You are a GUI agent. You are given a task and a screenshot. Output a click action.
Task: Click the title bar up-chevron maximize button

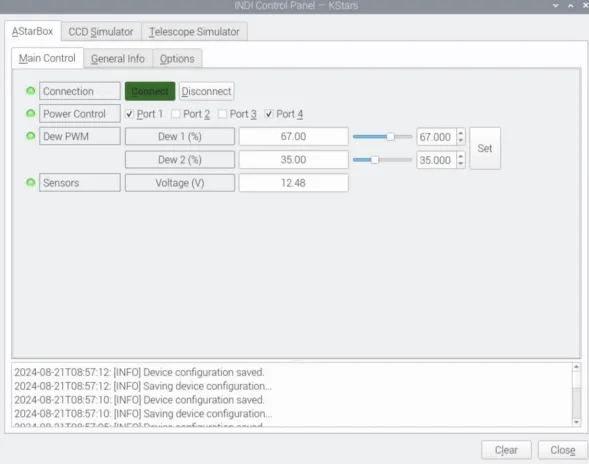click(571, 6)
